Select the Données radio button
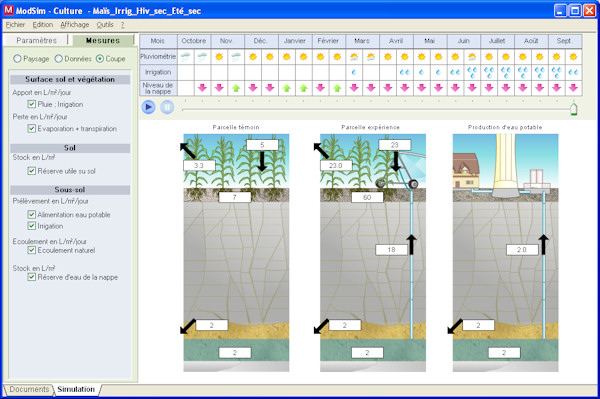Viewport: 600px width, 399px height. (x=59, y=59)
